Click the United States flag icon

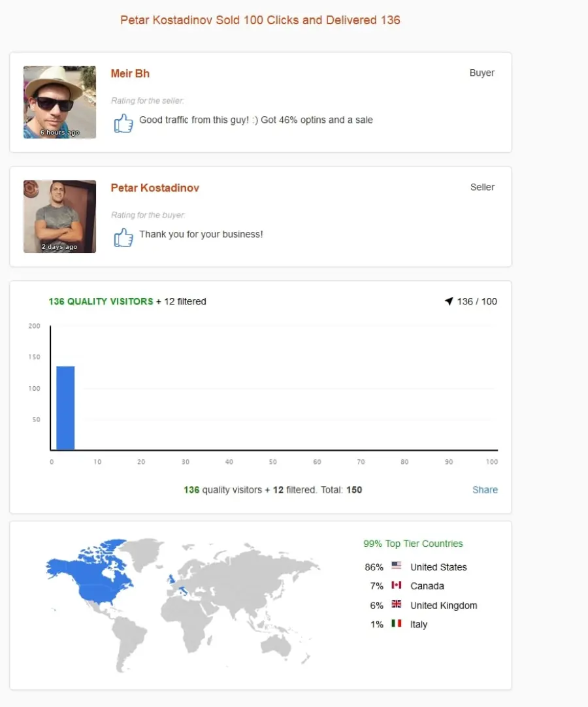coord(397,565)
